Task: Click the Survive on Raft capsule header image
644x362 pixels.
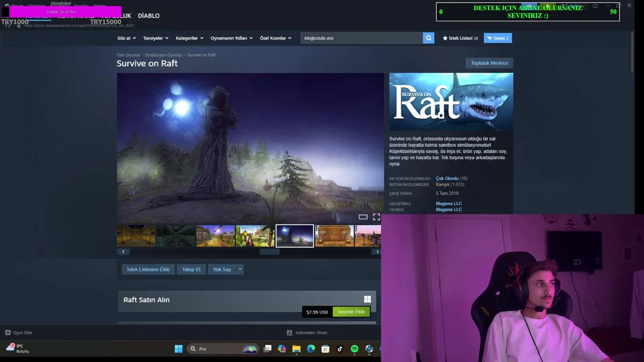Action: point(451,102)
